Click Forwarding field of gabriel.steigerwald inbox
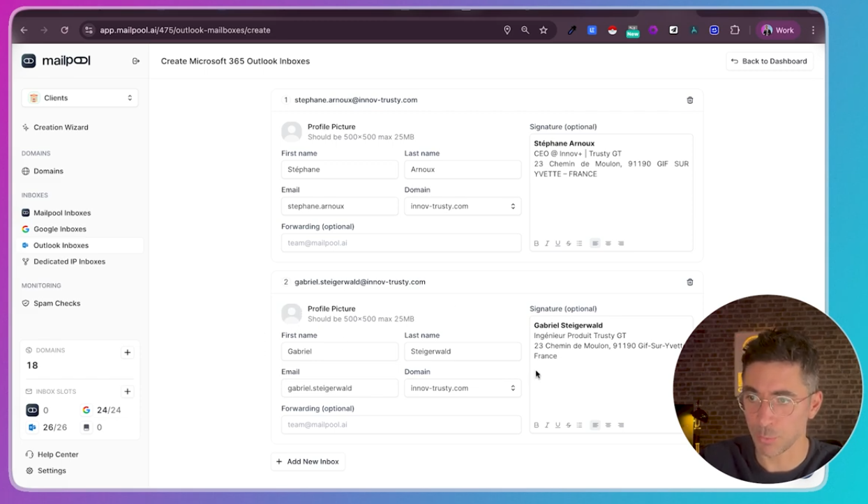 [401, 425]
